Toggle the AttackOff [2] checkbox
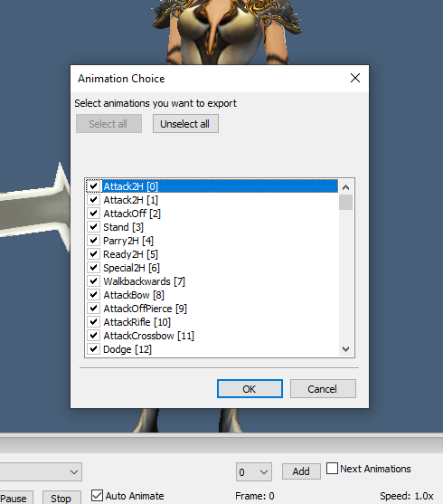 (x=93, y=214)
